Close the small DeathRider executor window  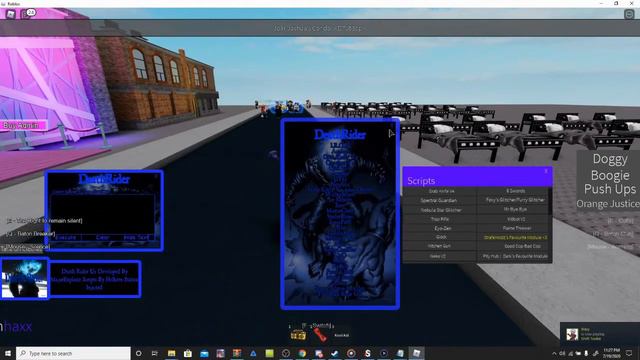[x=156, y=176]
